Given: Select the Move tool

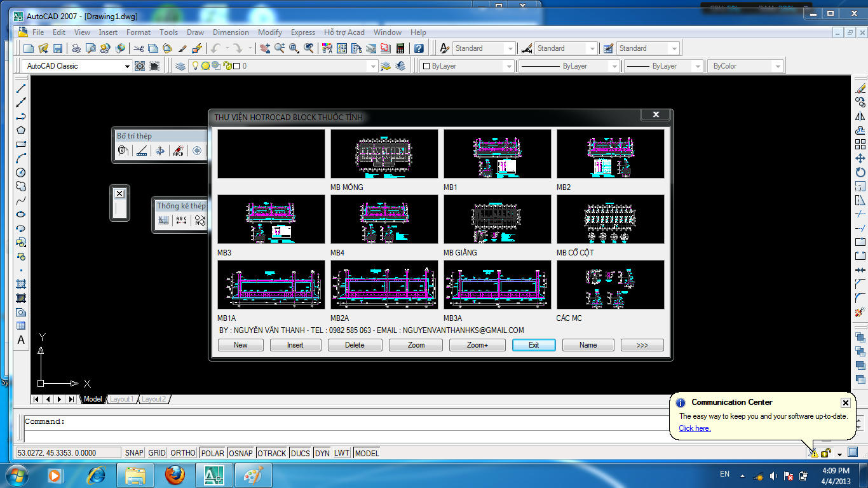Looking at the screenshot, I should pyautogui.click(x=860, y=158).
